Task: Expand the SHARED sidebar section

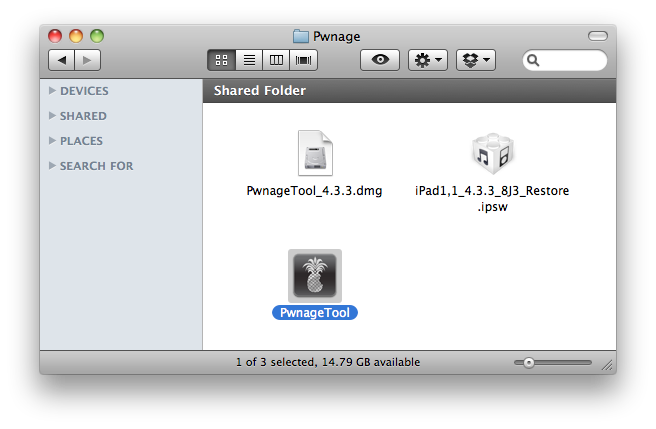Action: (52, 116)
